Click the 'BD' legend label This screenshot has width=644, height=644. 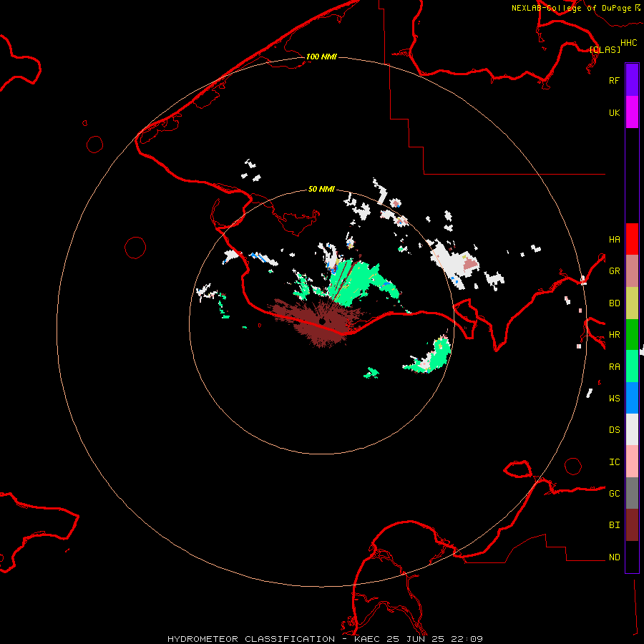tap(614, 303)
